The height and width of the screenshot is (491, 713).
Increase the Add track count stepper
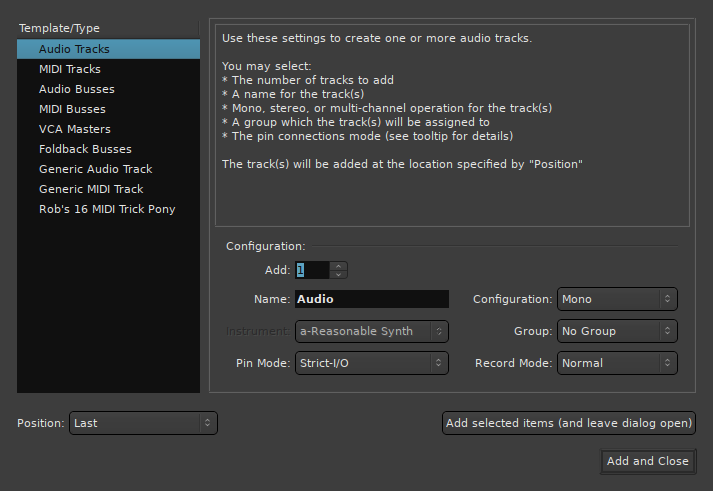coord(339,266)
